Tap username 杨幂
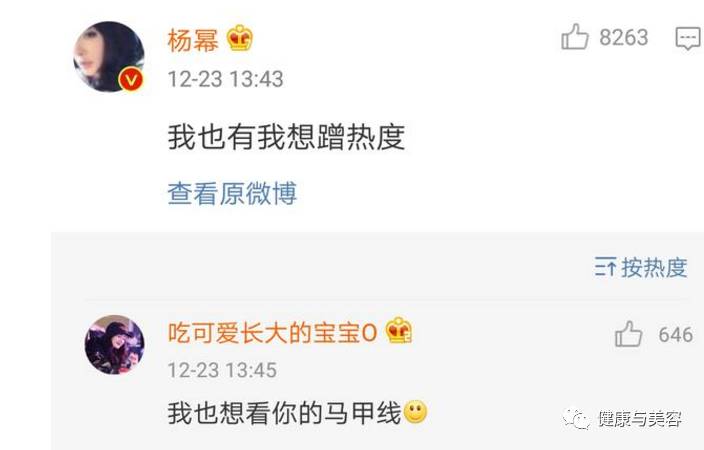 [x=193, y=40]
